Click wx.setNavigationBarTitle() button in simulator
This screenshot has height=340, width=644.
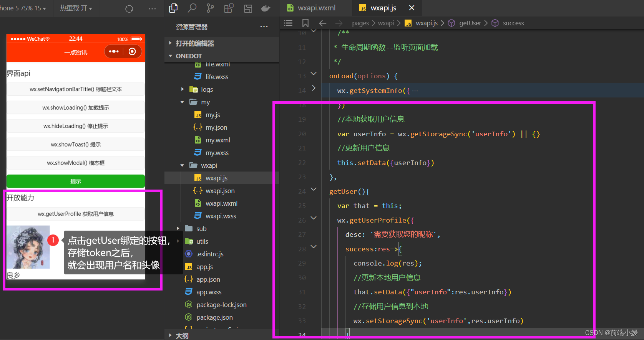point(76,89)
